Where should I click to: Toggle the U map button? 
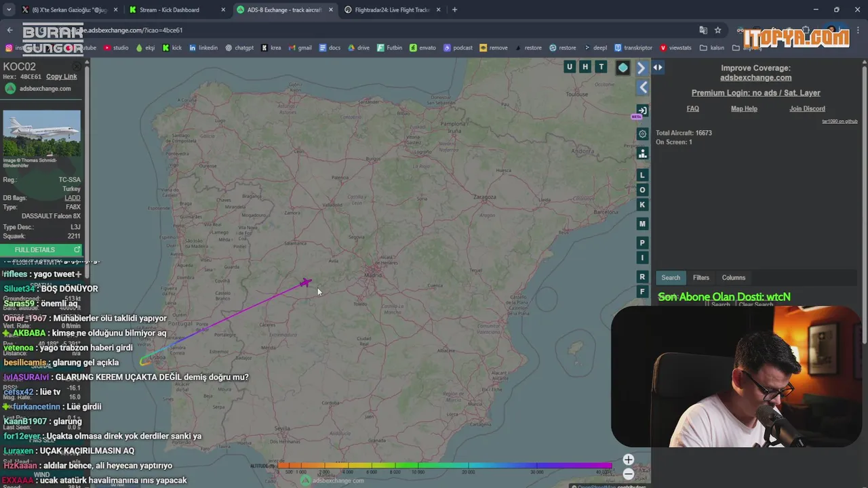click(570, 66)
